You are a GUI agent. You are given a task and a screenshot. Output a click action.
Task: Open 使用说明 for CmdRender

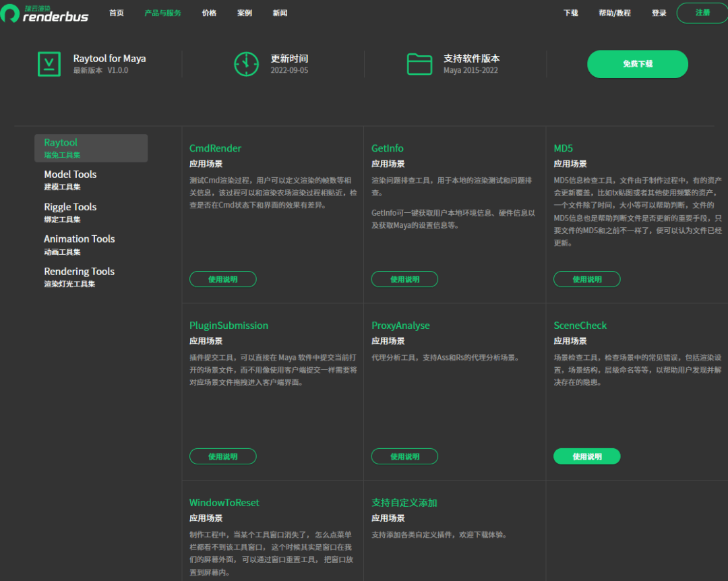coord(222,279)
